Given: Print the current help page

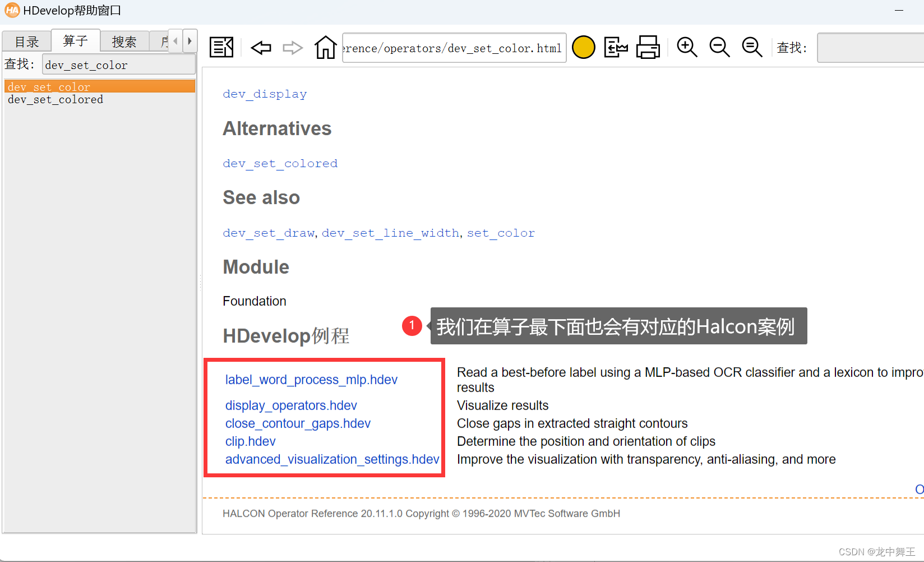Looking at the screenshot, I should [x=648, y=47].
